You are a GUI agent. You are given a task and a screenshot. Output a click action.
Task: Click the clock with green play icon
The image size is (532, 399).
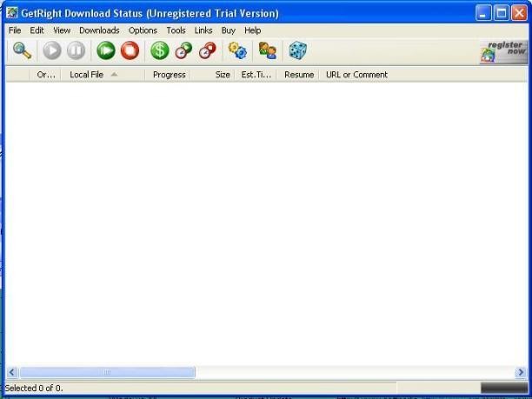tap(183, 50)
